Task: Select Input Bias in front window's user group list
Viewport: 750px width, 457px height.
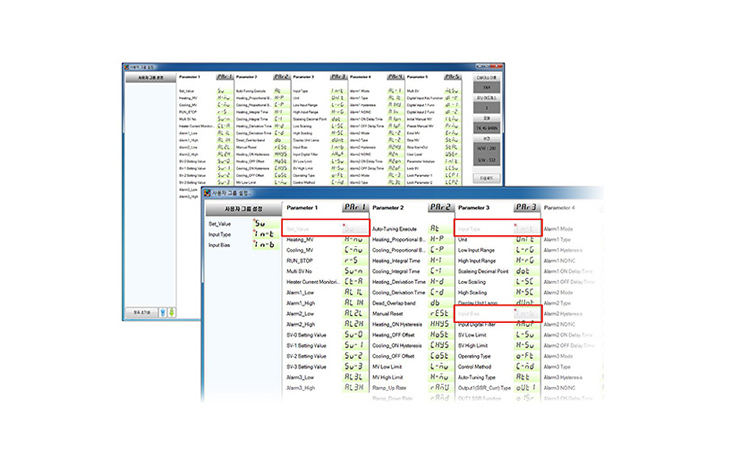Action: [219, 245]
